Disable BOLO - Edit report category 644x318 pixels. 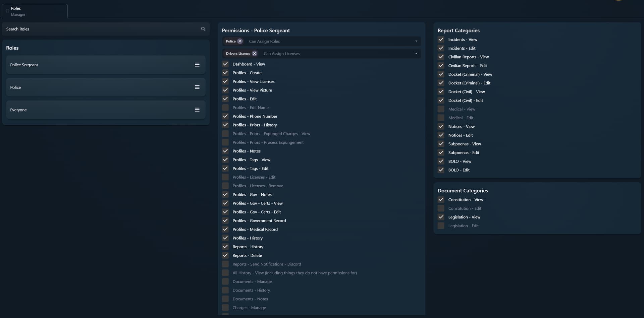441,170
